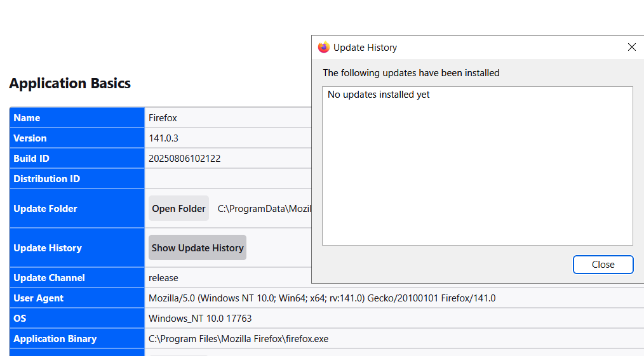Click the Version value 141.0.3
644x356 pixels.
[x=164, y=138]
